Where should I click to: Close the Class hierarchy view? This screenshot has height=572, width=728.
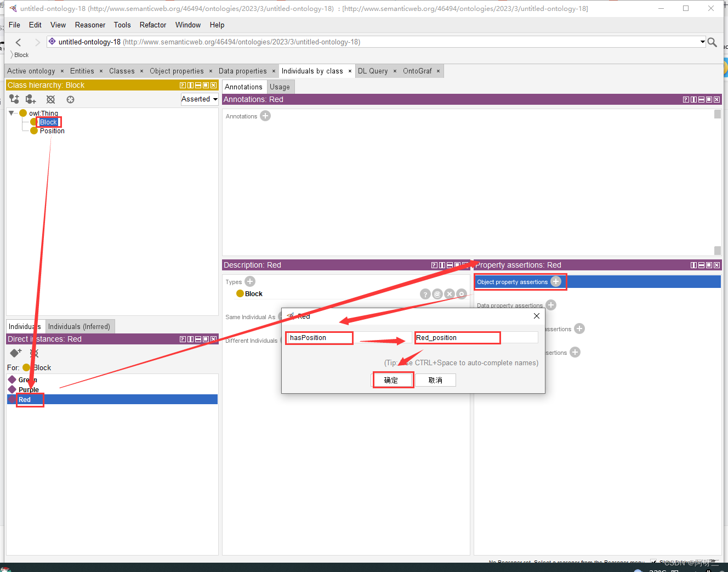point(213,85)
